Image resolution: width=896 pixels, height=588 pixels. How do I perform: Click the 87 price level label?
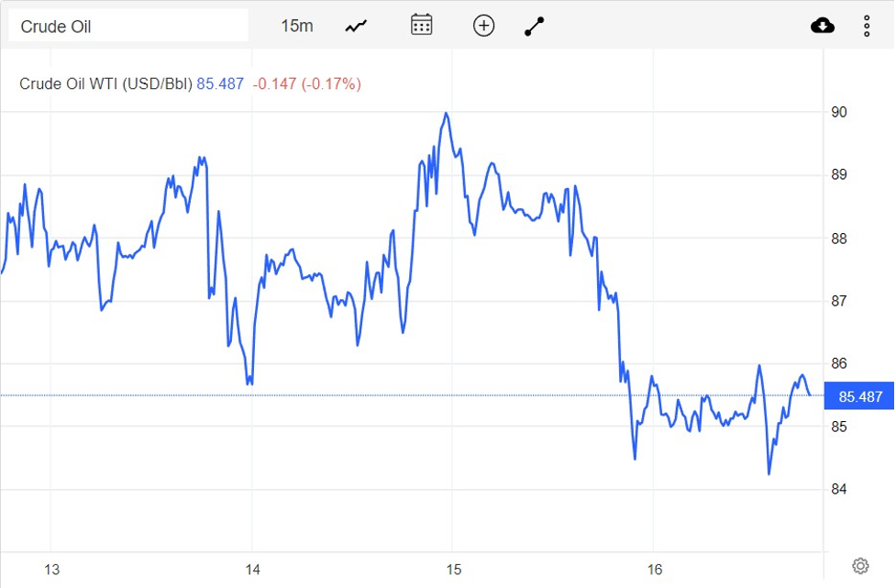838,301
